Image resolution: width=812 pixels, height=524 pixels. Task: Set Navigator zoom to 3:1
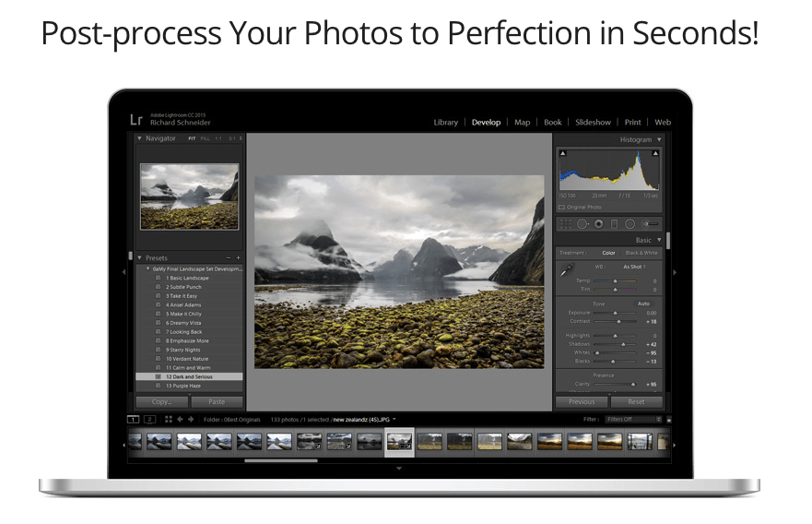[x=232, y=138]
